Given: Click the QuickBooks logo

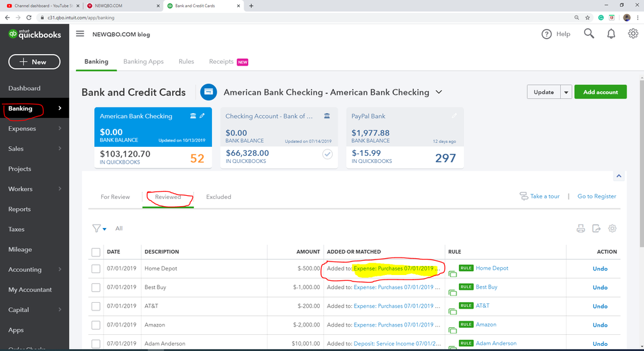Looking at the screenshot, I should click(35, 34).
